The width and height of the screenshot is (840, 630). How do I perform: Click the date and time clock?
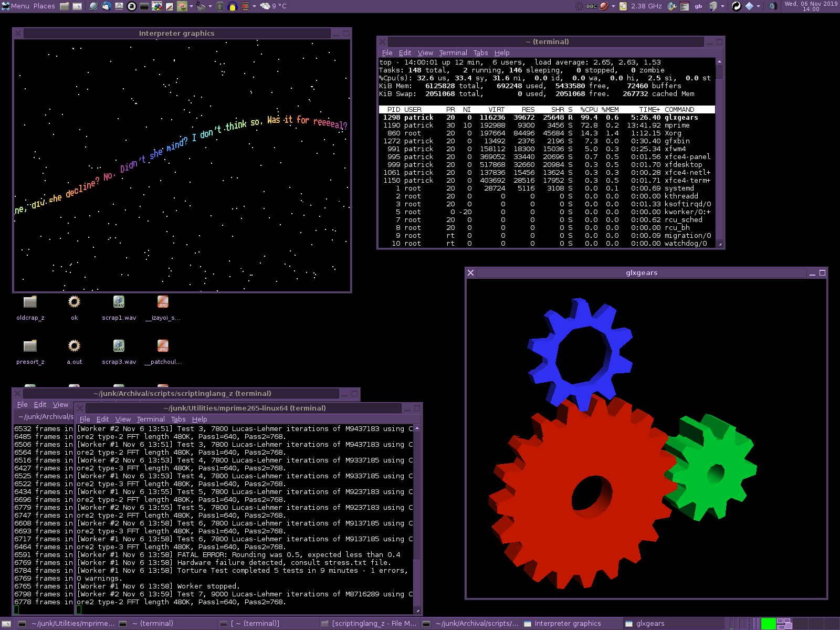coord(811,6)
